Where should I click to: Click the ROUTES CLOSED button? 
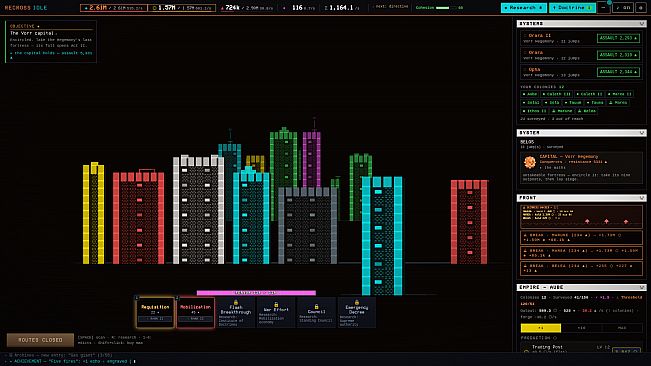pyautogui.click(x=40, y=340)
